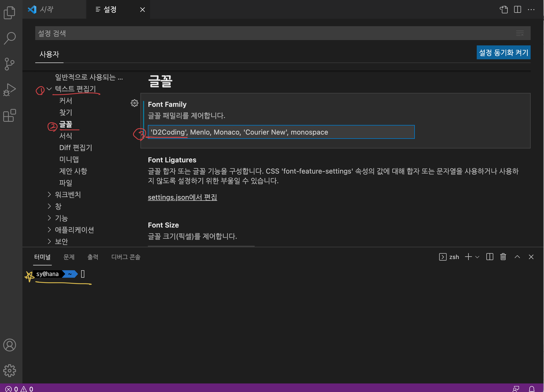Open the Explorer view in activity bar
The height and width of the screenshot is (392, 544).
[10, 13]
